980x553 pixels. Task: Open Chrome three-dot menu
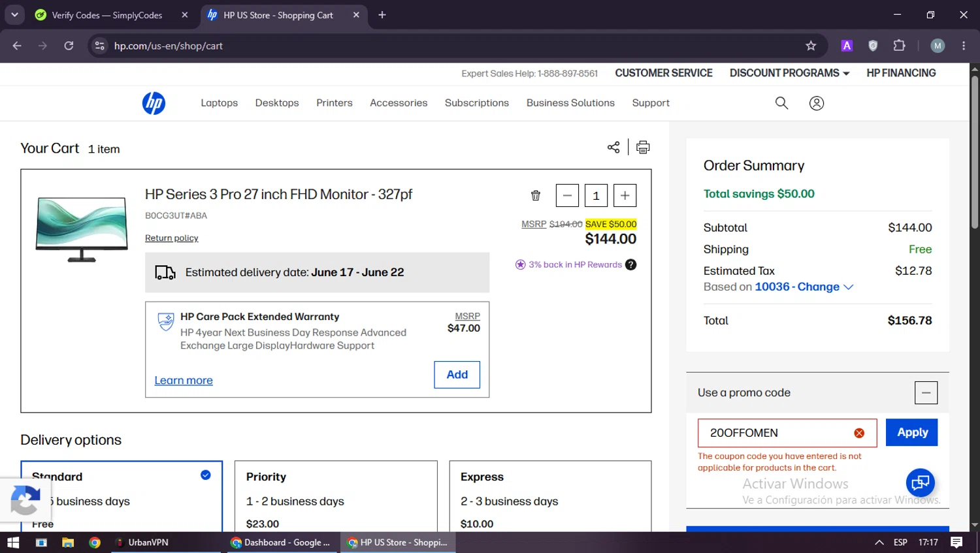tap(964, 46)
